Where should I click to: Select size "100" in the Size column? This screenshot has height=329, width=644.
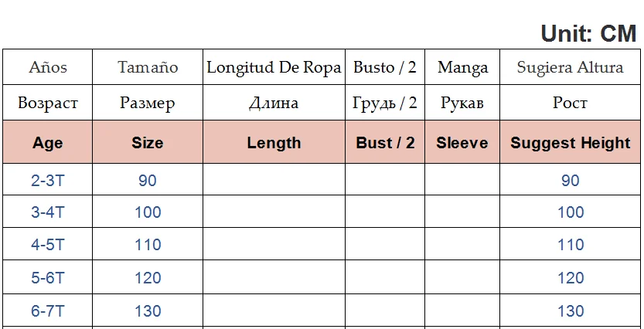[x=148, y=212]
